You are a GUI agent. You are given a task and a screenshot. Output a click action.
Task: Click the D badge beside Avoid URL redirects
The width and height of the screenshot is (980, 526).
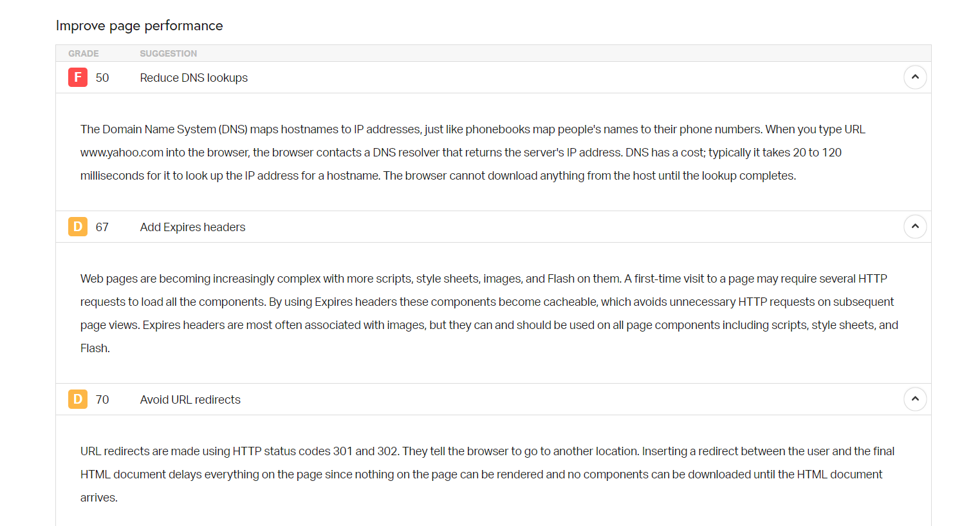[x=78, y=399]
